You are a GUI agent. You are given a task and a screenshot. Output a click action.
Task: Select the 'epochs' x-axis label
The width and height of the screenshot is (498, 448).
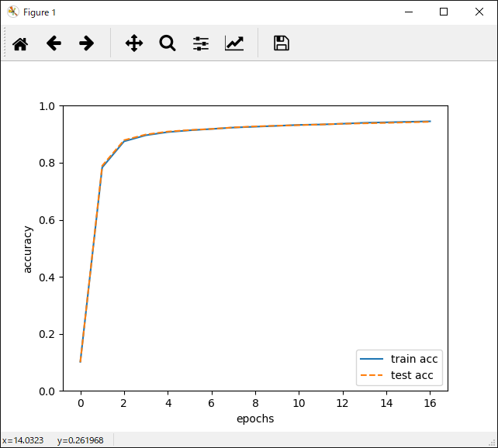click(255, 419)
